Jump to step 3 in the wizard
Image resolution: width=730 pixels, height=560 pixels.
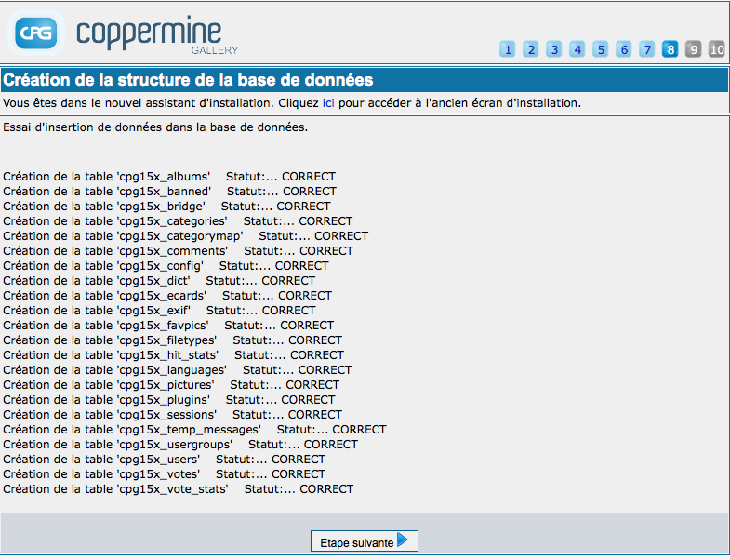coord(554,49)
